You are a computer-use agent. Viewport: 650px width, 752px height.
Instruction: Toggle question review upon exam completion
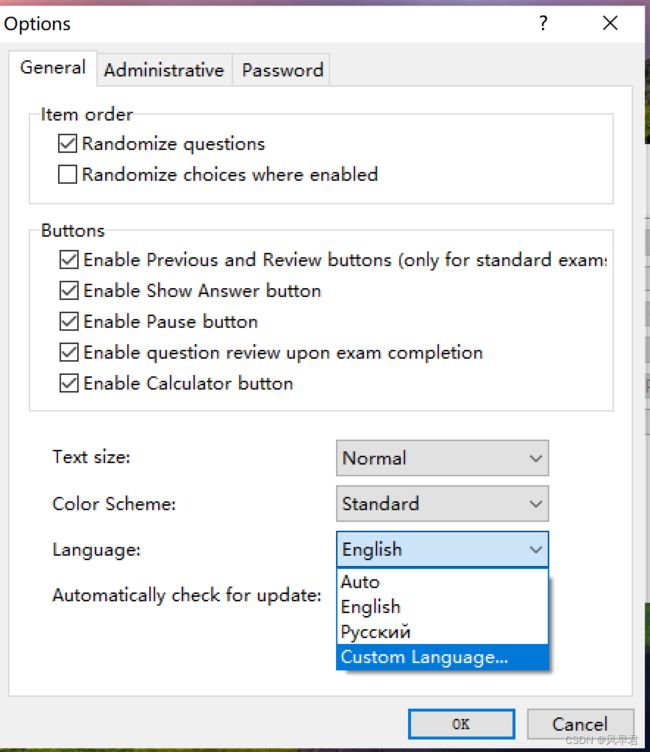click(69, 352)
